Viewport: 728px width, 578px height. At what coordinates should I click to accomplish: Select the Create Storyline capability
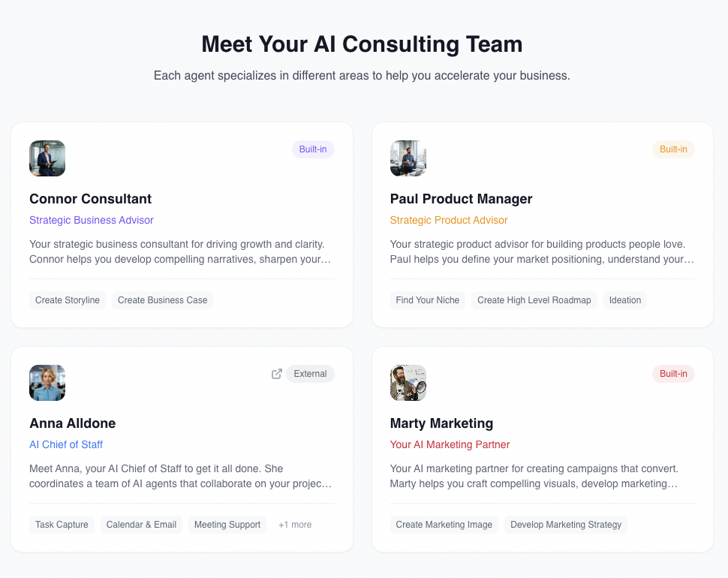pyautogui.click(x=67, y=300)
